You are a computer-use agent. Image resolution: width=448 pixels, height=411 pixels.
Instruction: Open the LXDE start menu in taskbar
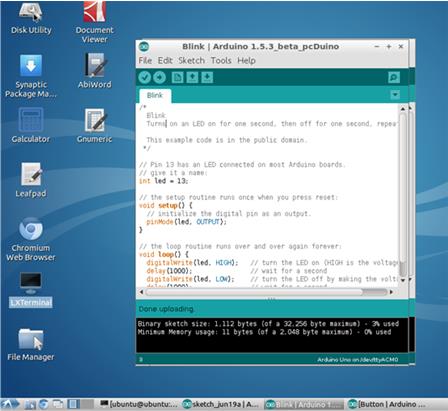[10, 404]
